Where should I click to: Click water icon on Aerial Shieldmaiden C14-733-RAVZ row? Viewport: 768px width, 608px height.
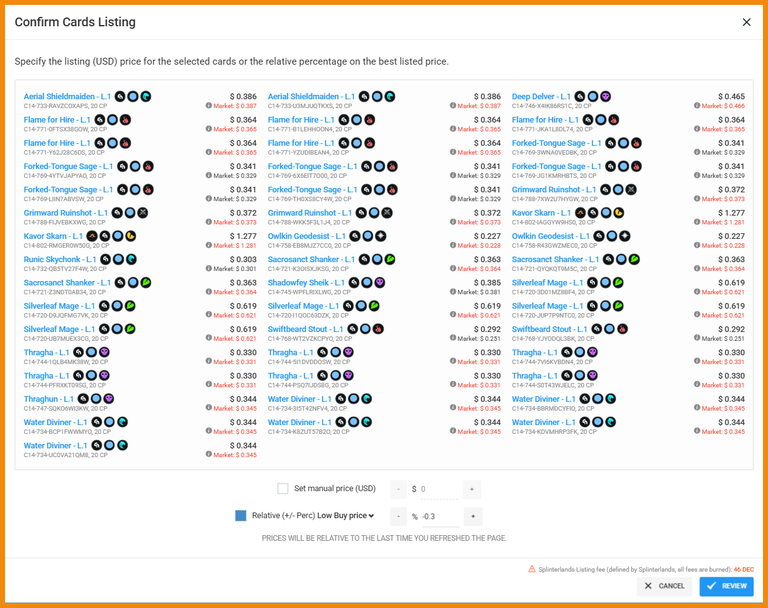pos(145,97)
